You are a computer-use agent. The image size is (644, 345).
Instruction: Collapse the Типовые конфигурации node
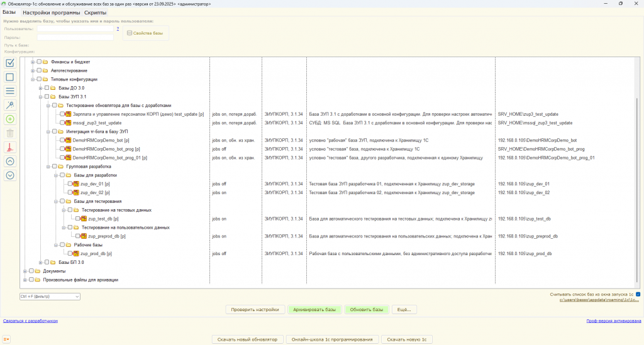pyautogui.click(x=33, y=79)
